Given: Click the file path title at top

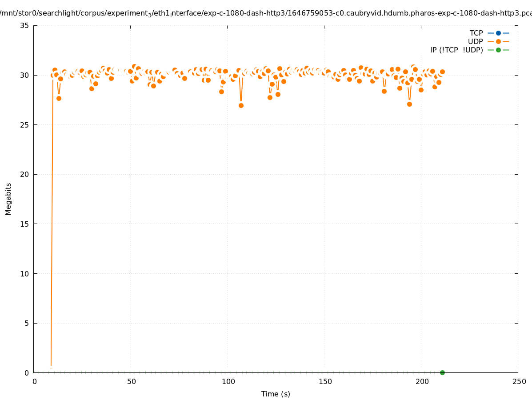Looking at the screenshot, I should (x=266, y=13).
